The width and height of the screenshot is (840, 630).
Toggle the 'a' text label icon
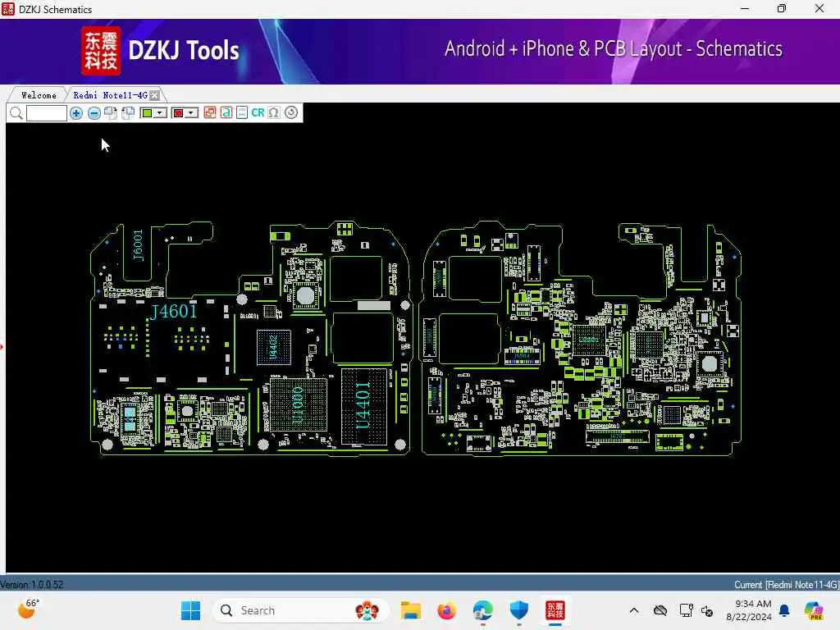coord(226,112)
